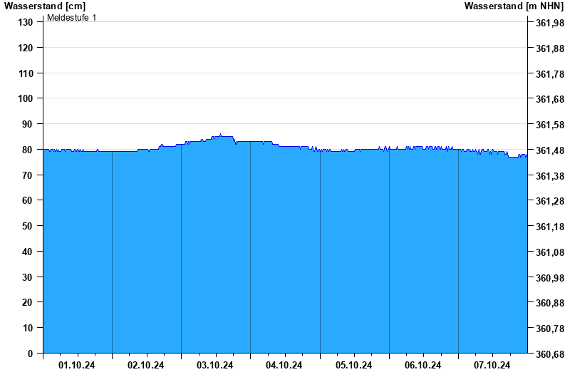Click the 'Meldestufe 1' threshold label
The width and height of the screenshot is (570, 392).
[72, 17]
